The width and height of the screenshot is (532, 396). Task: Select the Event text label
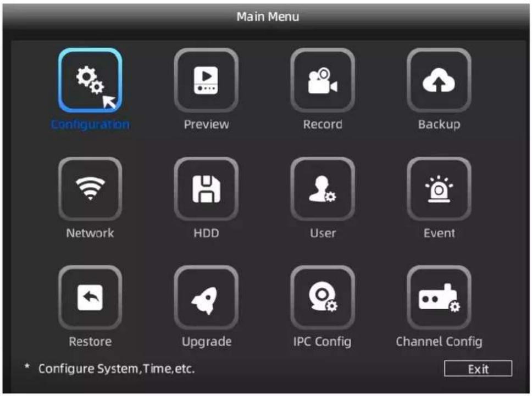point(439,233)
